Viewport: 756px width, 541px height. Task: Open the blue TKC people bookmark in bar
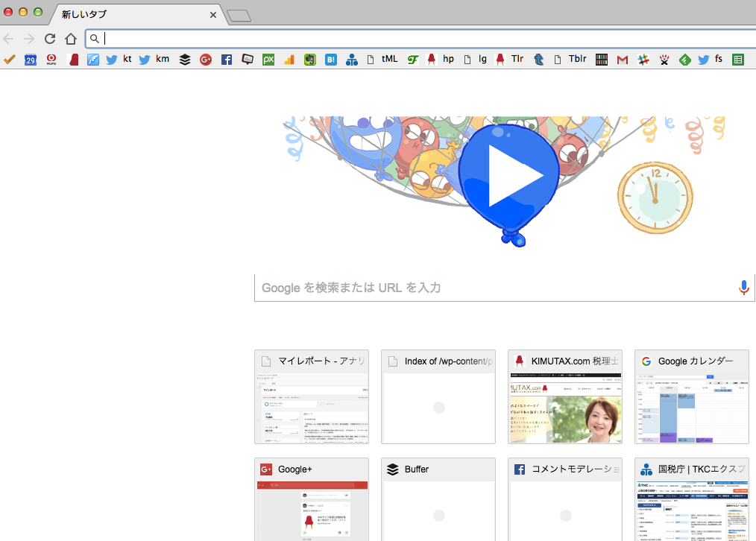pyautogui.click(x=351, y=60)
